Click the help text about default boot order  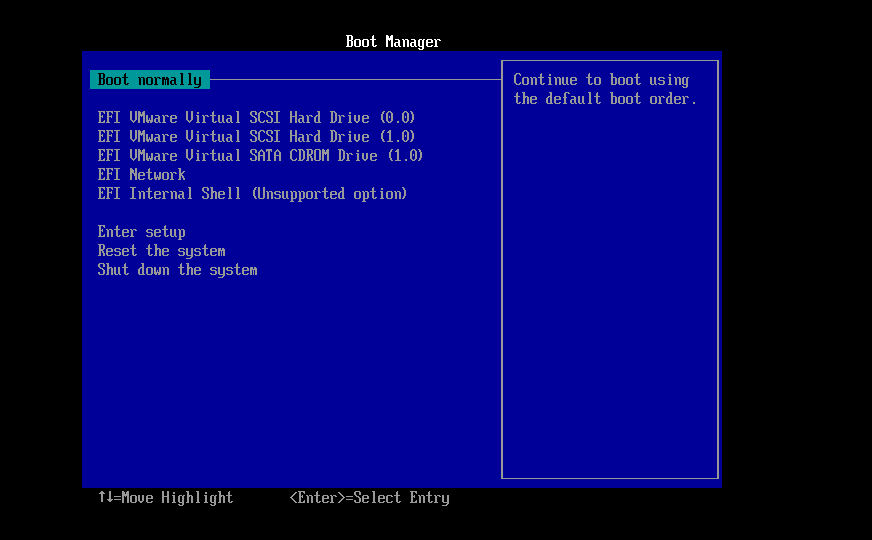click(x=604, y=89)
